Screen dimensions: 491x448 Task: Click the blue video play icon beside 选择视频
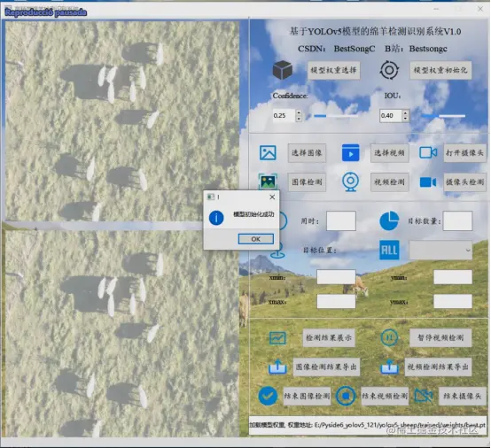350,152
